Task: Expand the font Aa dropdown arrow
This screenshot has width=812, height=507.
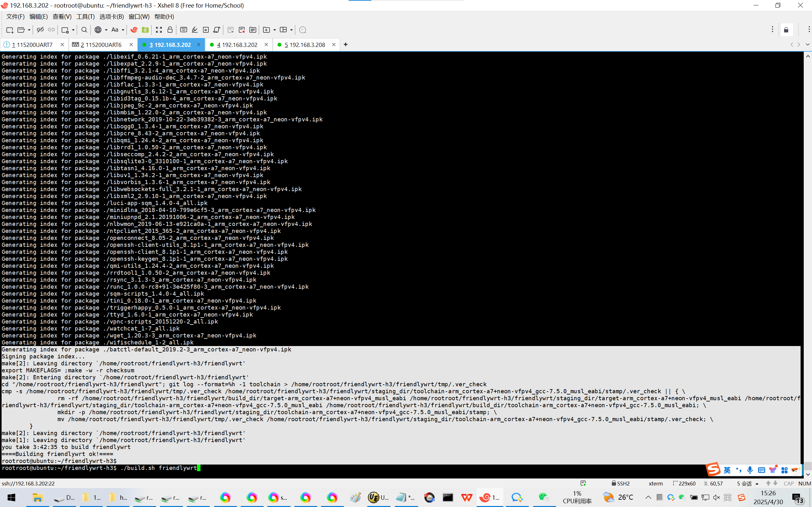Action: [x=123, y=30]
